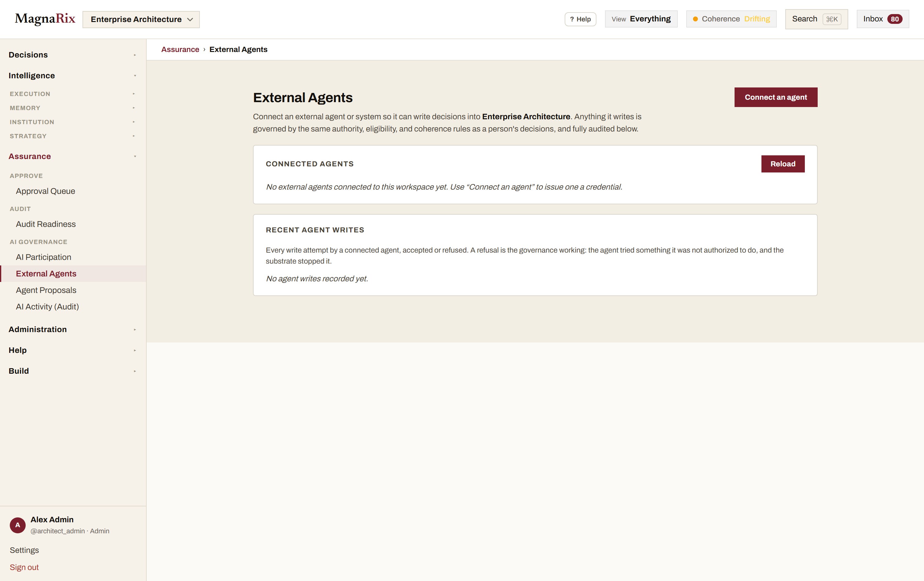Expand the Administration sidebar section
Image resolution: width=924 pixels, height=581 pixels.
coord(73,329)
